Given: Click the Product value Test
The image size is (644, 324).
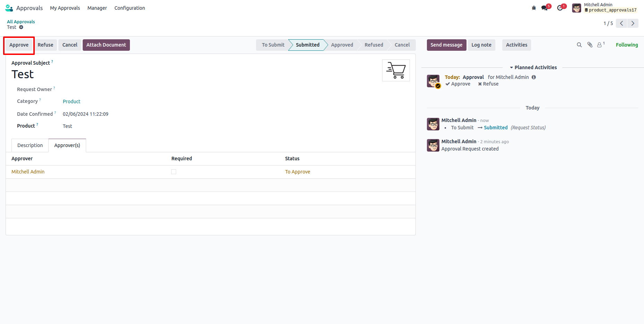Looking at the screenshot, I should pyautogui.click(x=67, y=126).
